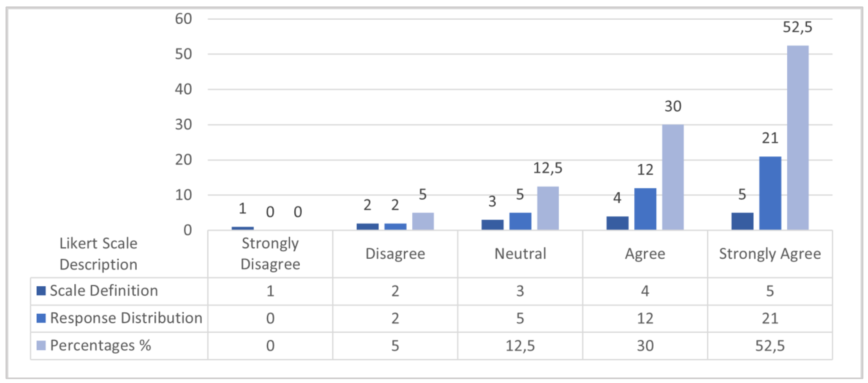Screen dimensions: 868x383
Task: Click the Agree percentage bar labeled 30
Action: [673, 177]
